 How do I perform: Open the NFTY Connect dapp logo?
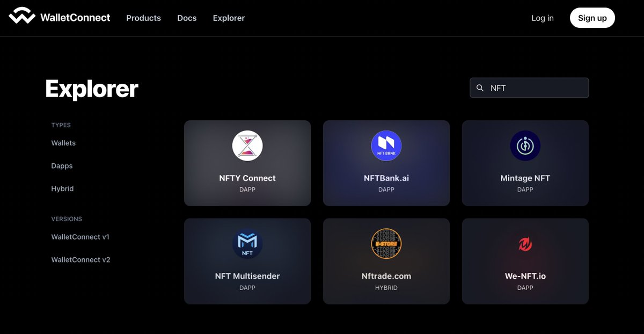pos(247,145)
